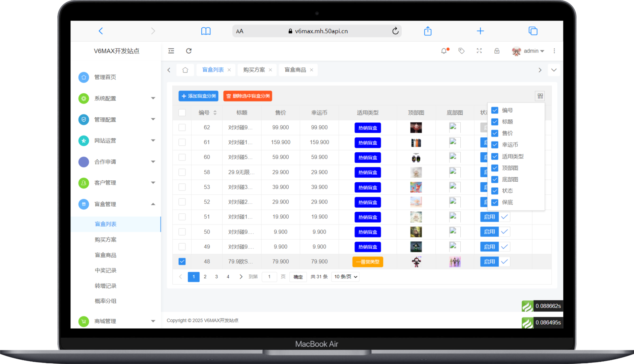Open 中奖记录 in the sidebar
Screen dimensions: 634x364
pos(106,270)
